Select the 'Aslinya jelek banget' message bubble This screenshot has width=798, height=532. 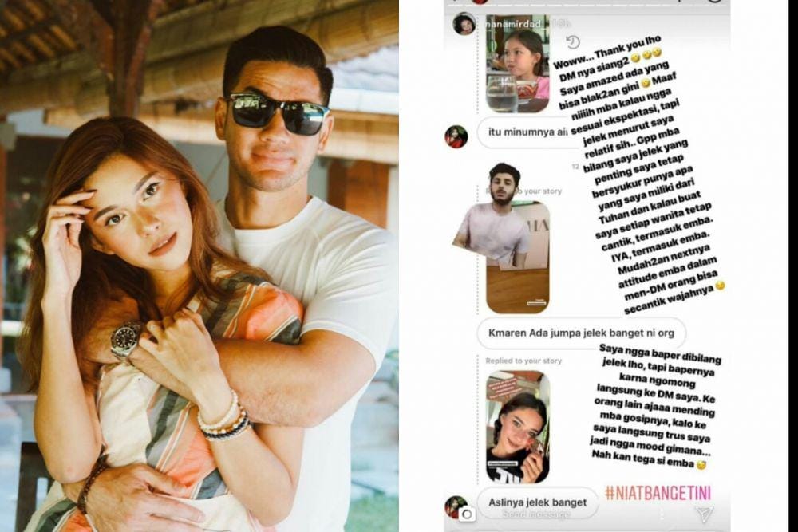[x=537, y=502]
